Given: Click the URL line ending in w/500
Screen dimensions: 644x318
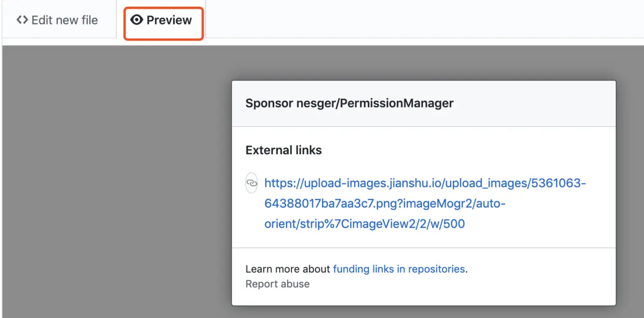Looking at the screenshot, I should coord(364,224).
